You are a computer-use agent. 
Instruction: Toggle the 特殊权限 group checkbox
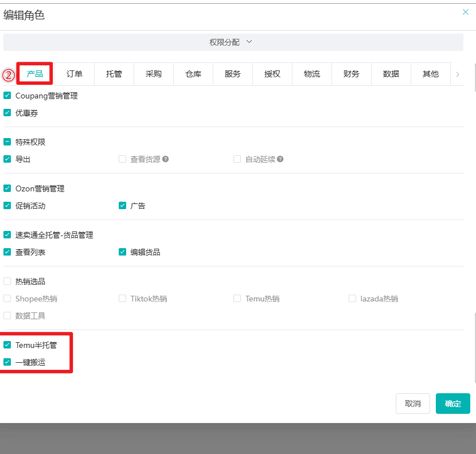click(7, 142)
